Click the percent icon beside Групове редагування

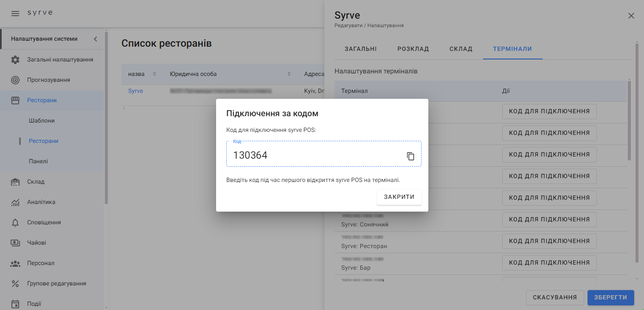15,284
